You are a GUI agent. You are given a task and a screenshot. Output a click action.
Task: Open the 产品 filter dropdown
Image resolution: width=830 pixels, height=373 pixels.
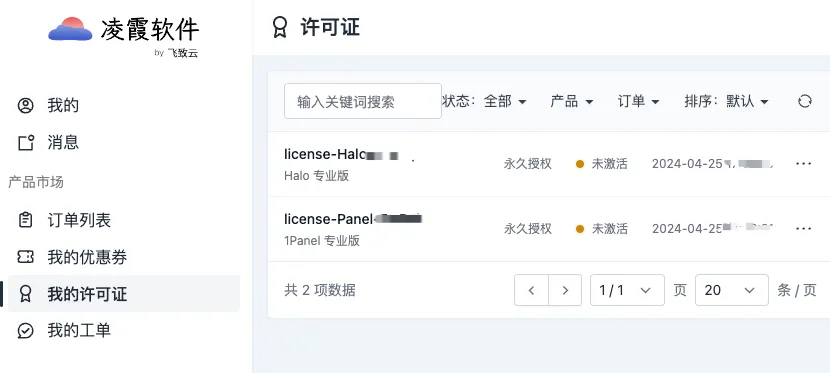click(572, 101)
